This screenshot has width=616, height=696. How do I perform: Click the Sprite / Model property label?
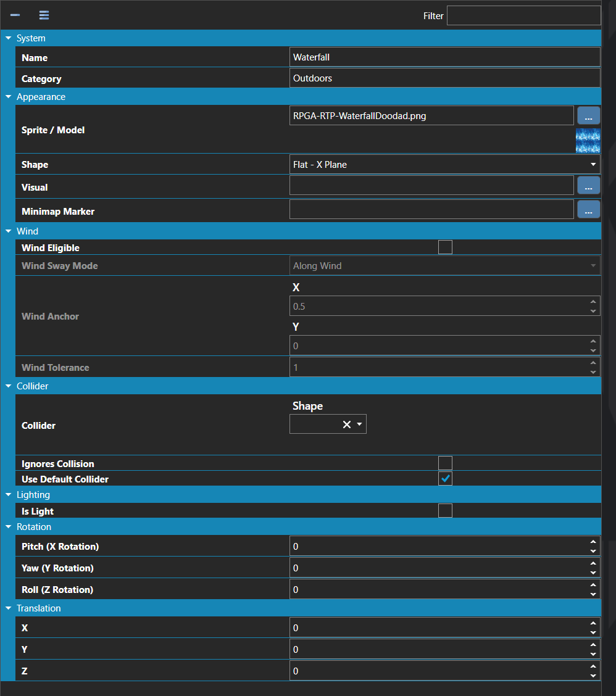click(53, 130)
